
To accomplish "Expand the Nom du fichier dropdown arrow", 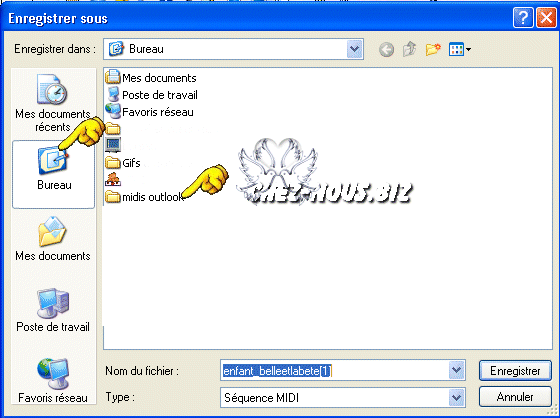I will coord(456,370).
